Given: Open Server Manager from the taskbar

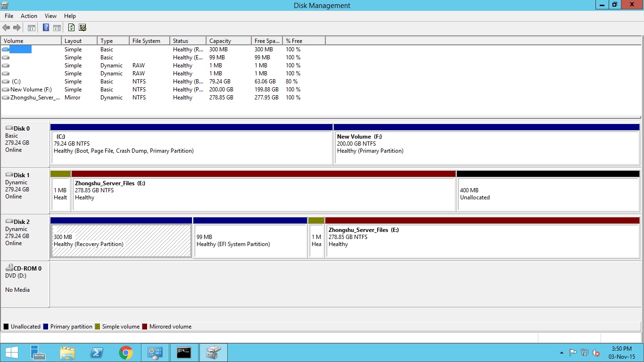Looking at the screenshot, I should click(x=38, y=353).
